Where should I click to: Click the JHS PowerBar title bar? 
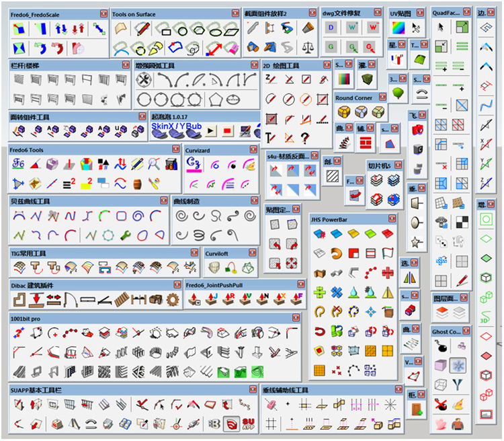pos(353,219)
